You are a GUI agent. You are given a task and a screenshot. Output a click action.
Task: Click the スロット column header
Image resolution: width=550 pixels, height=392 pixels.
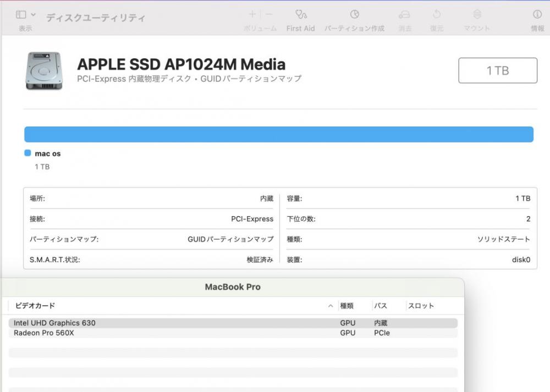tap(421, 306)
